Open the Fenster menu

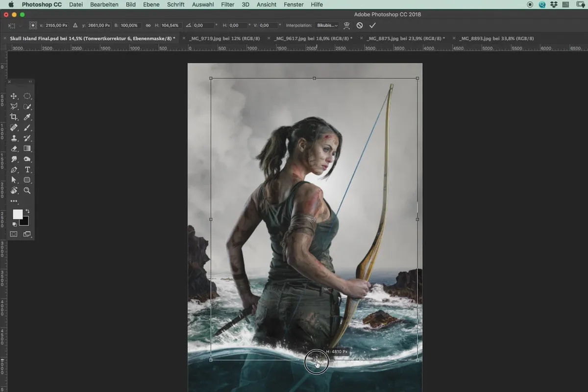click(x=294, y=4)
